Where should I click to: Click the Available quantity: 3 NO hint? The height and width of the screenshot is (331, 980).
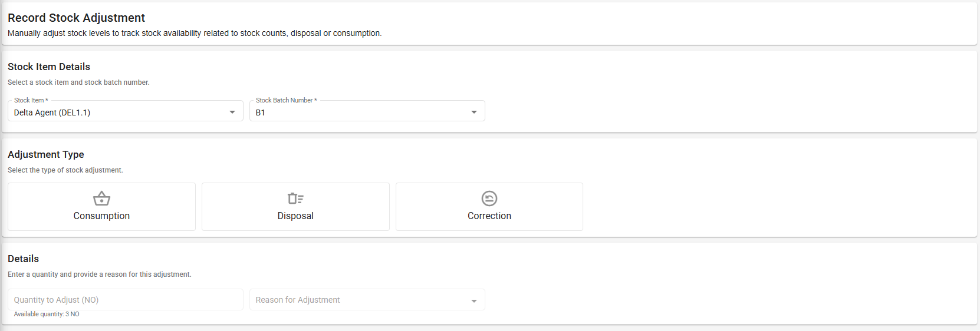[x=47, y=314]
